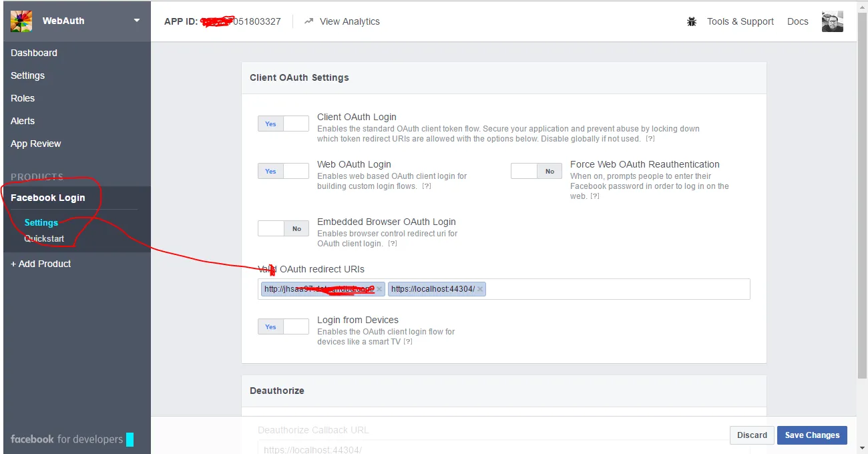Click the facebook for developers logo

(x=72, y=439)
